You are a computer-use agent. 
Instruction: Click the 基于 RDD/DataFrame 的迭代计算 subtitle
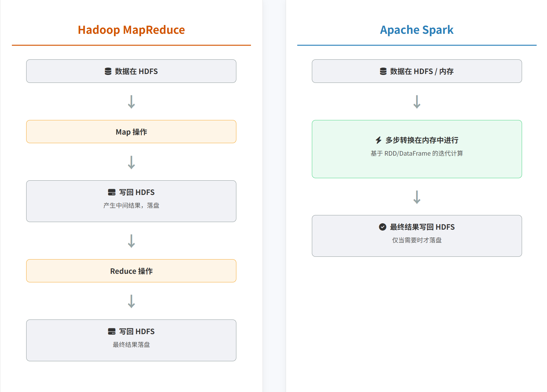(417, 154)
